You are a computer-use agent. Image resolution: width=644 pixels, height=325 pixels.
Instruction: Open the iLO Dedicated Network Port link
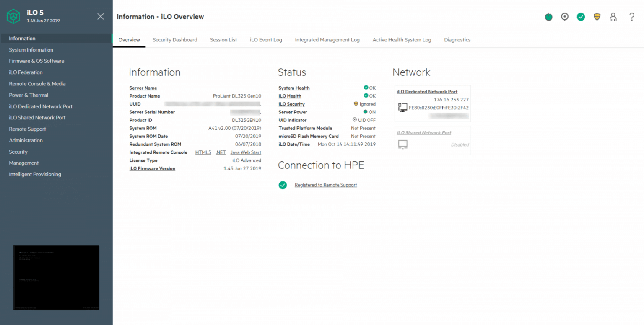pyautogui.click(x=427, y=92)
